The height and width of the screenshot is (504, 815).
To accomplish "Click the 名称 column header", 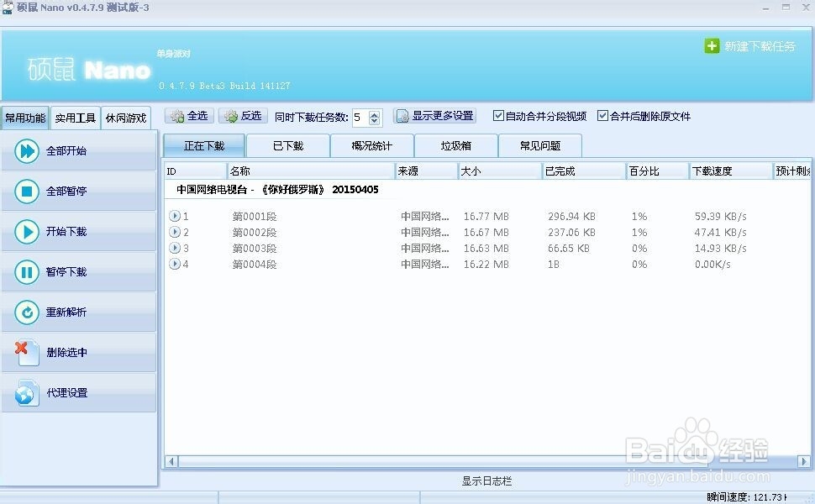I will click(x=311, y=171).
